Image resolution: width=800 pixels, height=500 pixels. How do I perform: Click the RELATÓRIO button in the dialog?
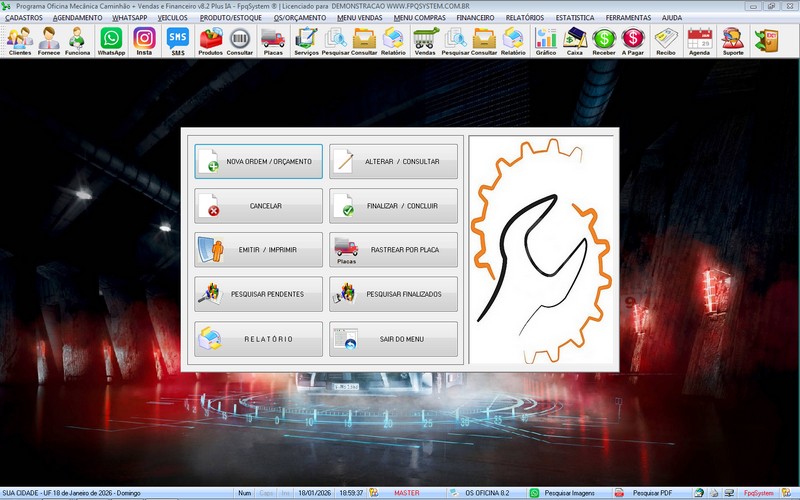pos(258,339)
